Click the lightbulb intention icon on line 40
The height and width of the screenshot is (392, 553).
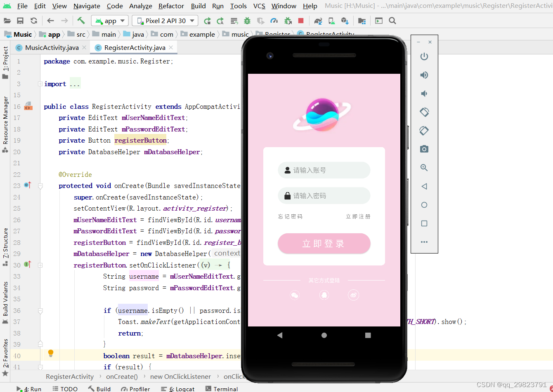[x=51, y=353]
